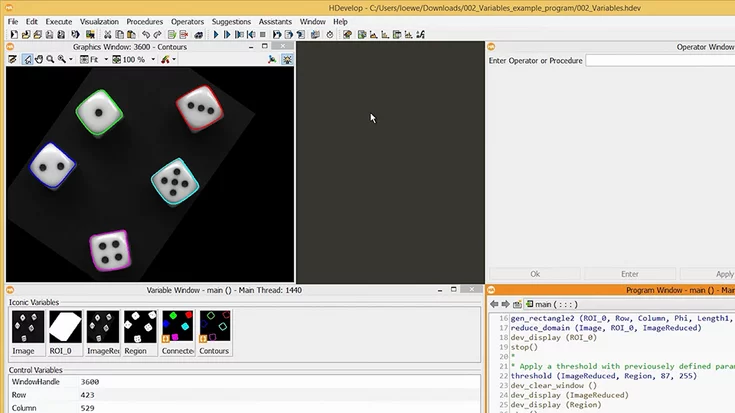735x413 pixels.
Task: Open the Operators menu
Action: (x=187, y=21)
